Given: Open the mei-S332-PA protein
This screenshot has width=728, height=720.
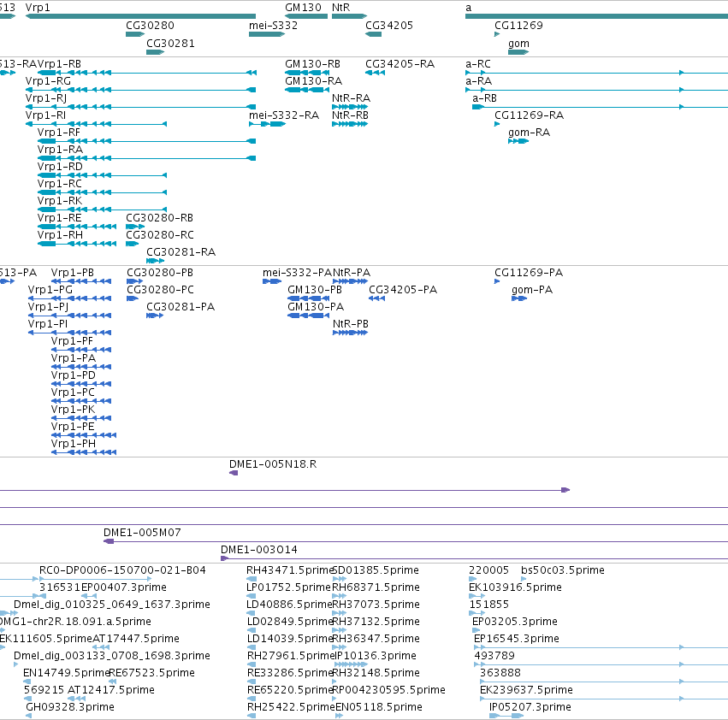Looking at the screenshot, I should click(x=272, y=281).
